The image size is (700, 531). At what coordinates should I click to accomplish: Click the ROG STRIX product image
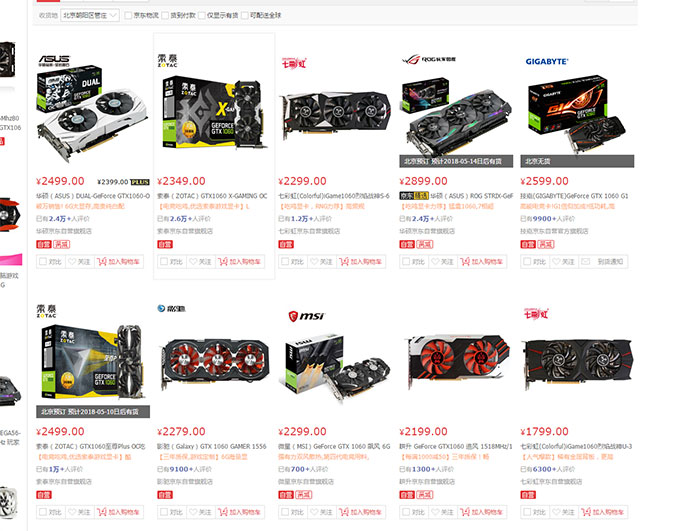[x=456, y=116]
